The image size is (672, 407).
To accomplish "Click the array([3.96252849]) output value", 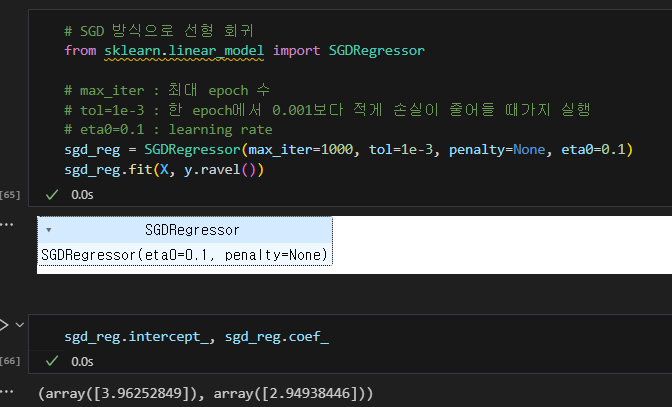I will coord(122,393).
